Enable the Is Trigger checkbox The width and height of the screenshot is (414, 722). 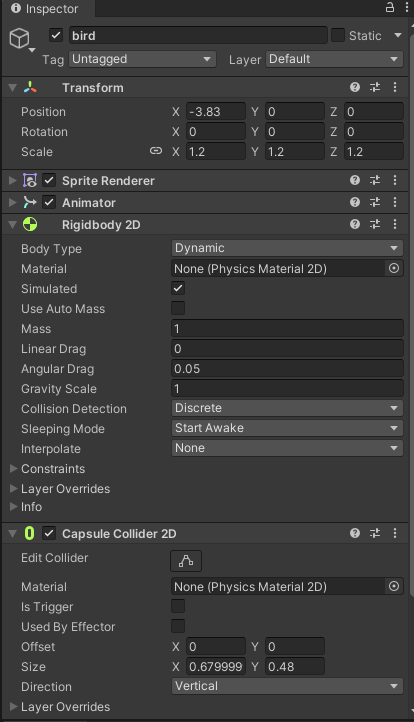[x=178, y=606]
